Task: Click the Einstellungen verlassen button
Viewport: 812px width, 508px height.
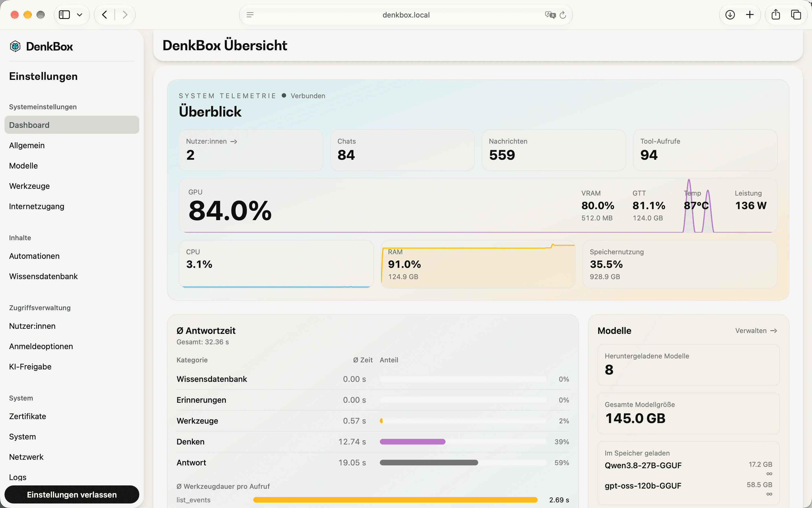Action: click(x=72, y=494)
